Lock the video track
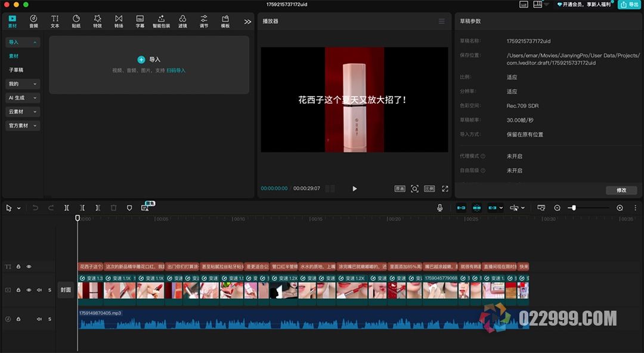Viewport: 644px width, 353px height. coord(18,290)
